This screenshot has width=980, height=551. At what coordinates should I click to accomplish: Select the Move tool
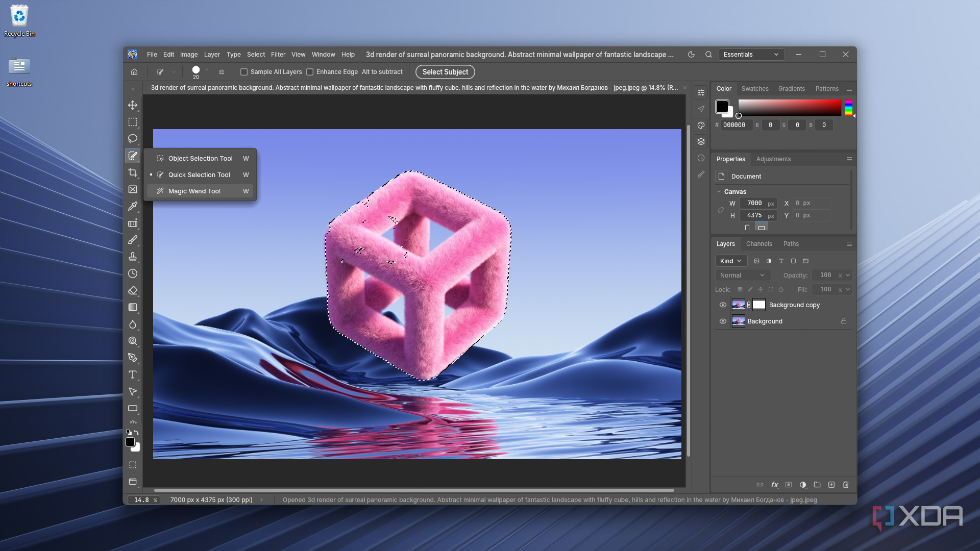tap(133, 105)
